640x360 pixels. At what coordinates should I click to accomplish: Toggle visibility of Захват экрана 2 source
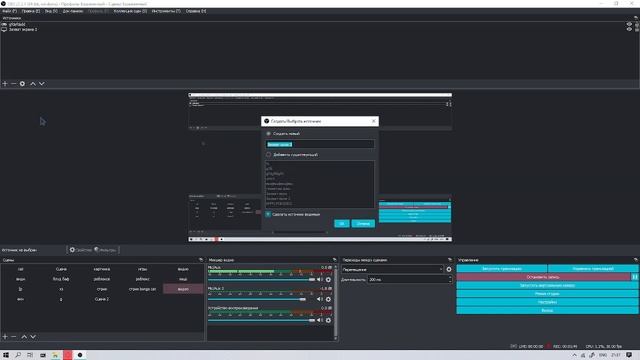(629, 29)
